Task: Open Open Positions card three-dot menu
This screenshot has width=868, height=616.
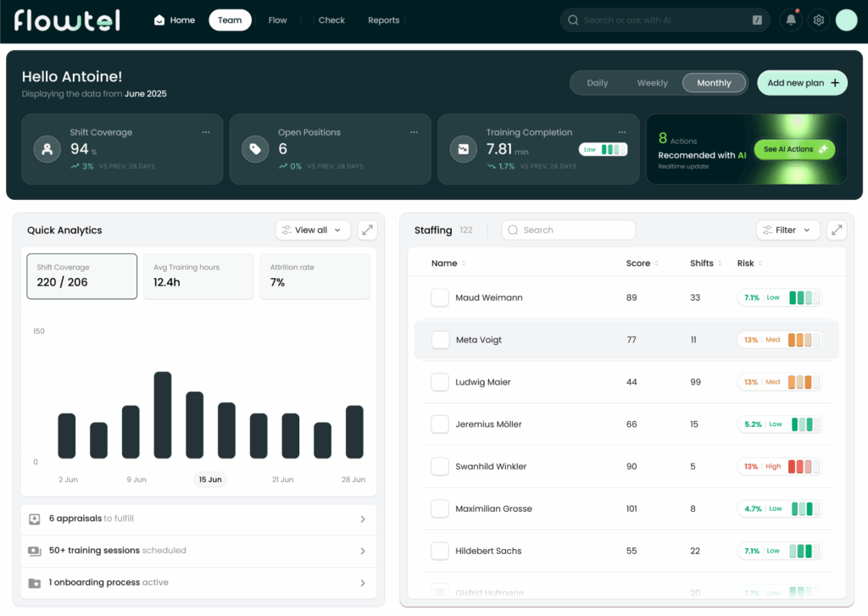Action: [x=414, y=132]
